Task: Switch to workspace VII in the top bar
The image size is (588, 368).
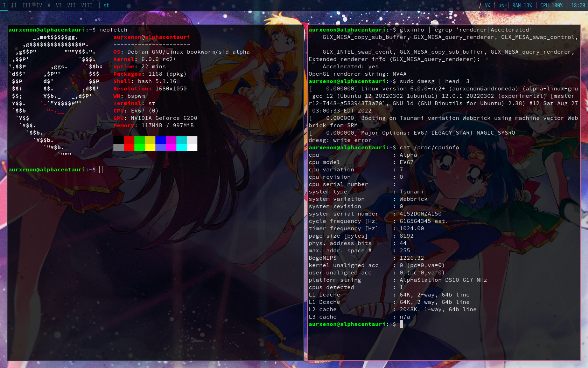Action: tap(71, 5)
